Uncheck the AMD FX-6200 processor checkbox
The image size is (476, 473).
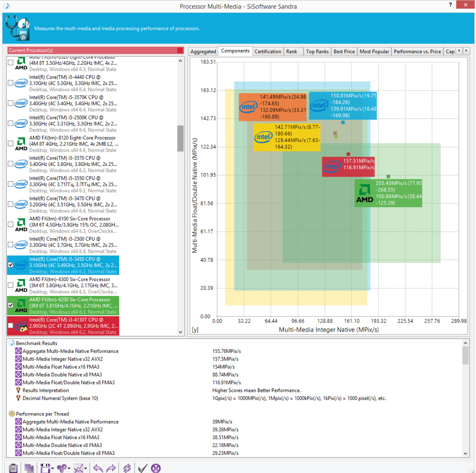[10, 305]
